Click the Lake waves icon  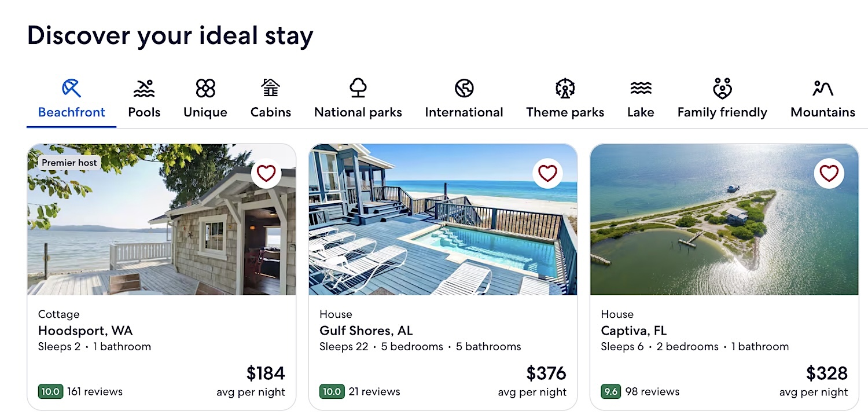point(641,89)
